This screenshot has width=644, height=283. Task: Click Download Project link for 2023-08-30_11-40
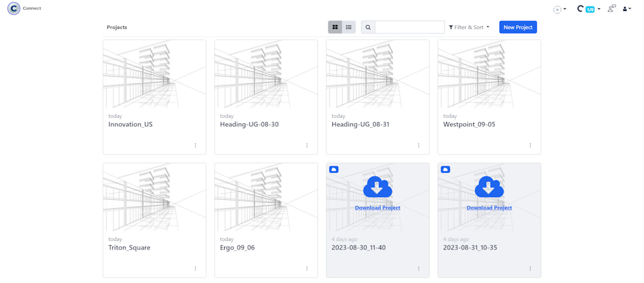click(x=377, y=208)
